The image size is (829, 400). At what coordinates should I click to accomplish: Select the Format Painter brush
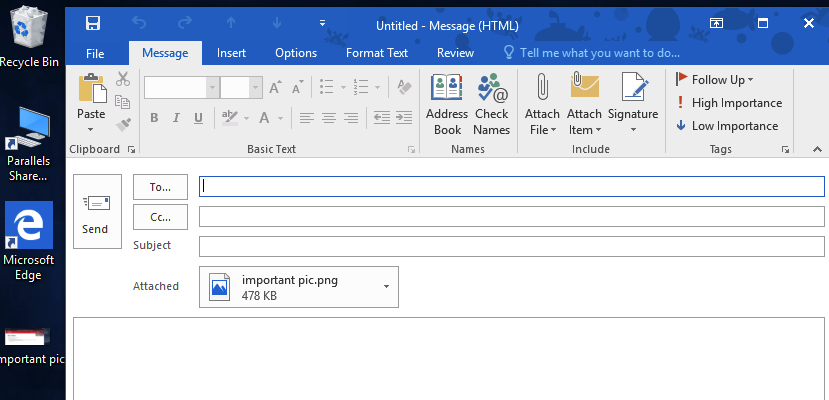tap(123, 125)
